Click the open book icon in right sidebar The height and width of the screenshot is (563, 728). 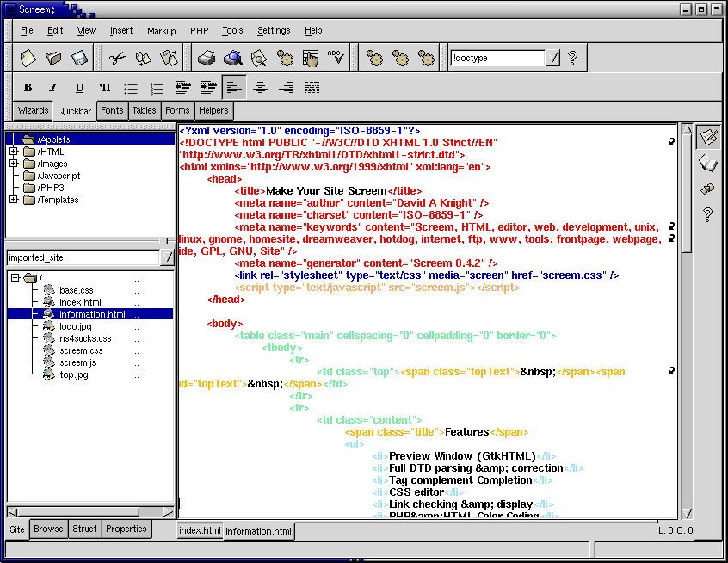click(x=708, y=164)
